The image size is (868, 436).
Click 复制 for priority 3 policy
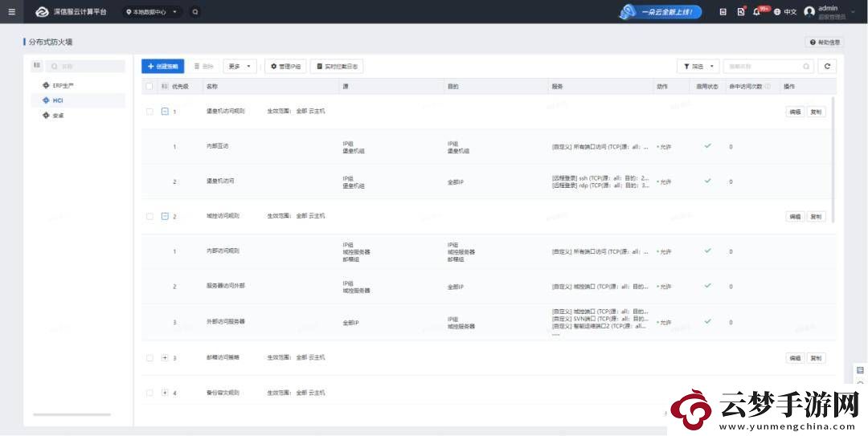816,359
